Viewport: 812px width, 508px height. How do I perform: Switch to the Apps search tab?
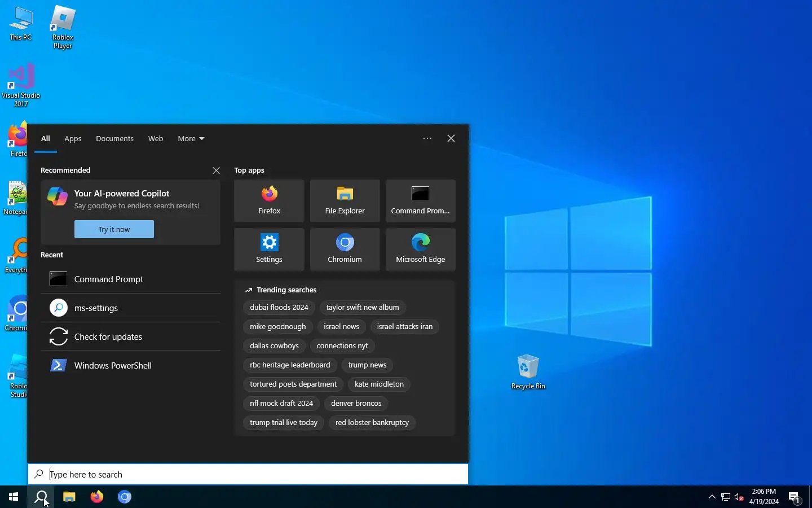[x=73, y=138]
